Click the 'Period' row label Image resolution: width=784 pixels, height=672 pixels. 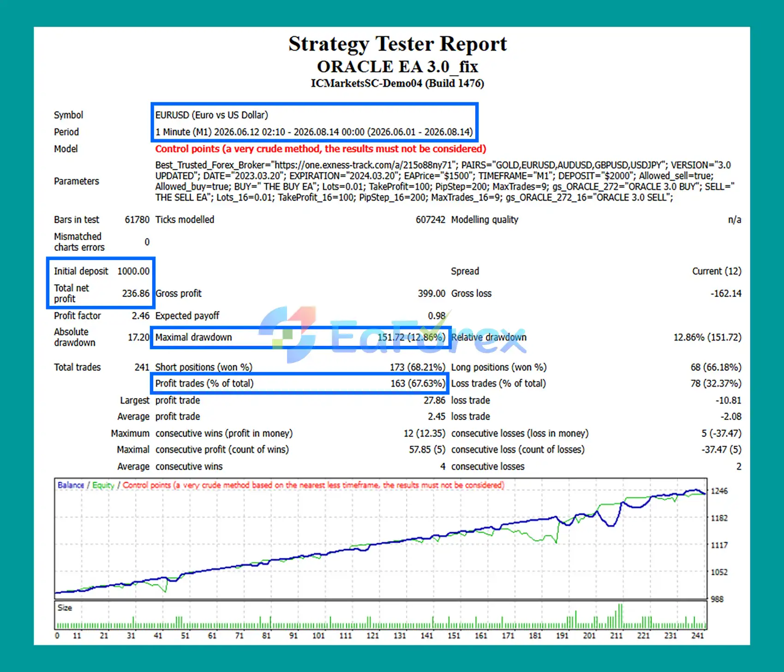66,132
